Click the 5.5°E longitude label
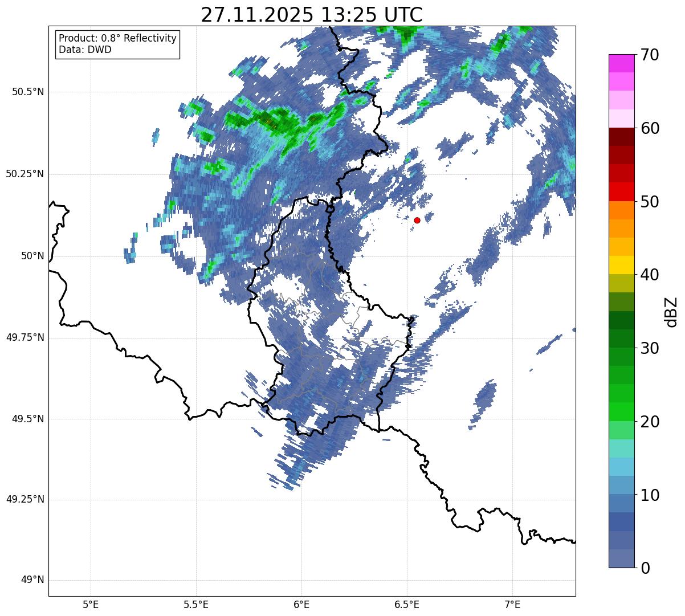The image size is (685, 616). tap(196, 604)
